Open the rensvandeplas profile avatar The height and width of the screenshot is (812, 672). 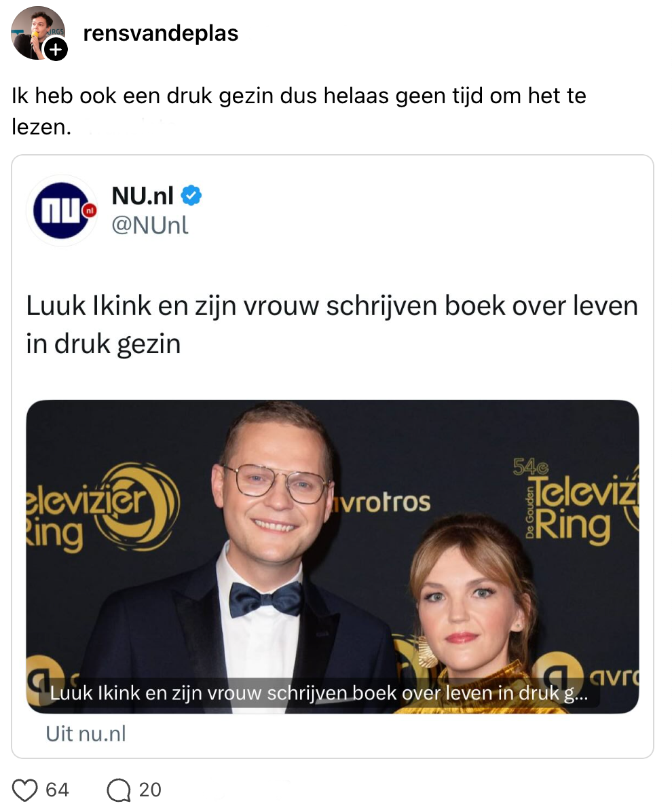tap(38, 33)
